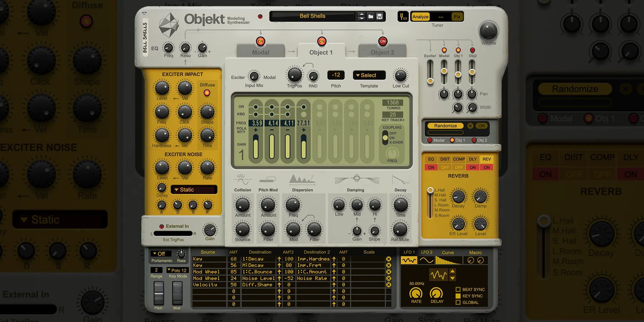
Task: Delete the Key to Decay modulation row
Action: point(388,259)
